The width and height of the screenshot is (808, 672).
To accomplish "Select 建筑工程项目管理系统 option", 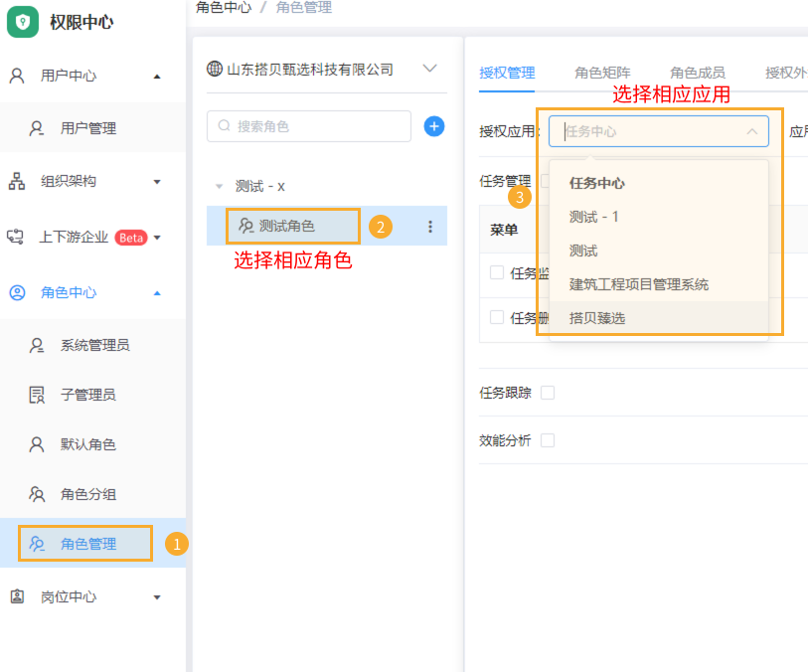I will [x=659, y=284].
